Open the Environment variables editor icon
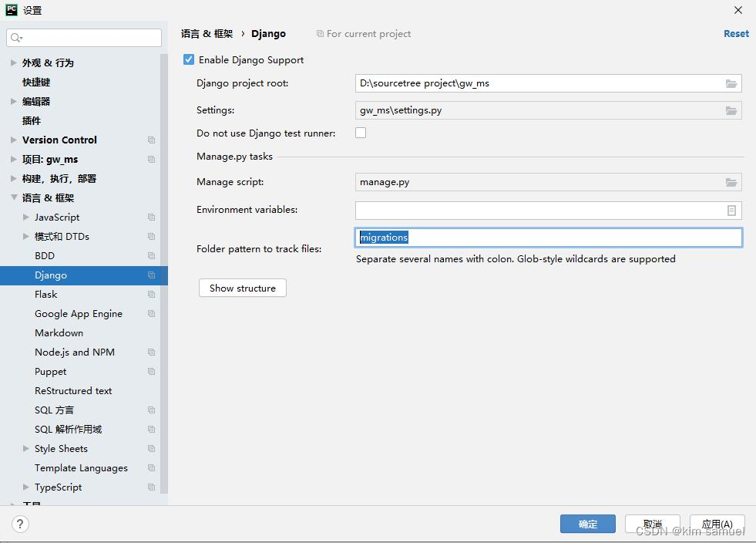The height and width of the screenshot is (543, 756). (x=731, y=210)
